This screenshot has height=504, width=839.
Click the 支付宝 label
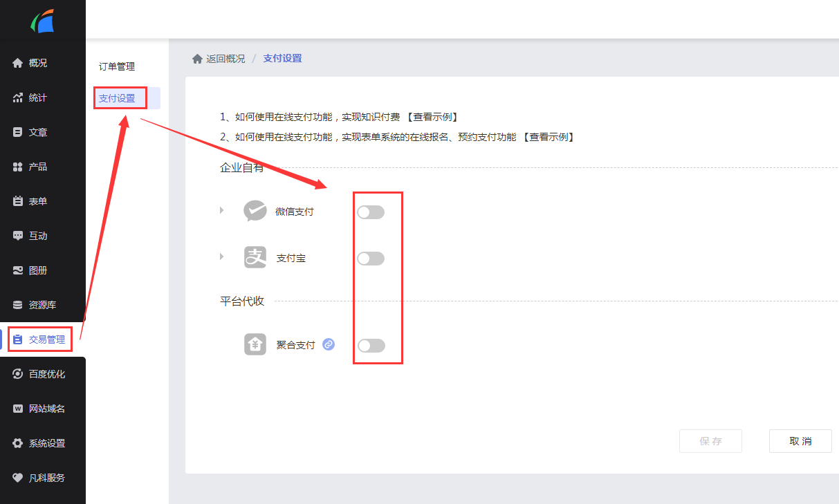pyautogui.click(x=291, y=259)
